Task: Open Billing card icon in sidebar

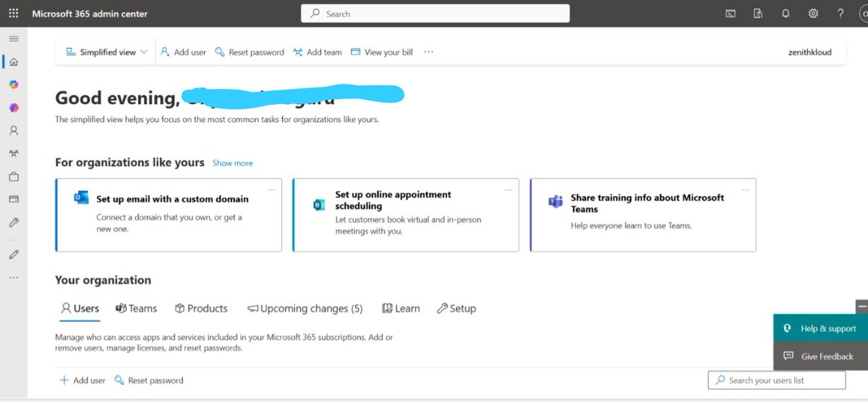Action: (14, 199)
